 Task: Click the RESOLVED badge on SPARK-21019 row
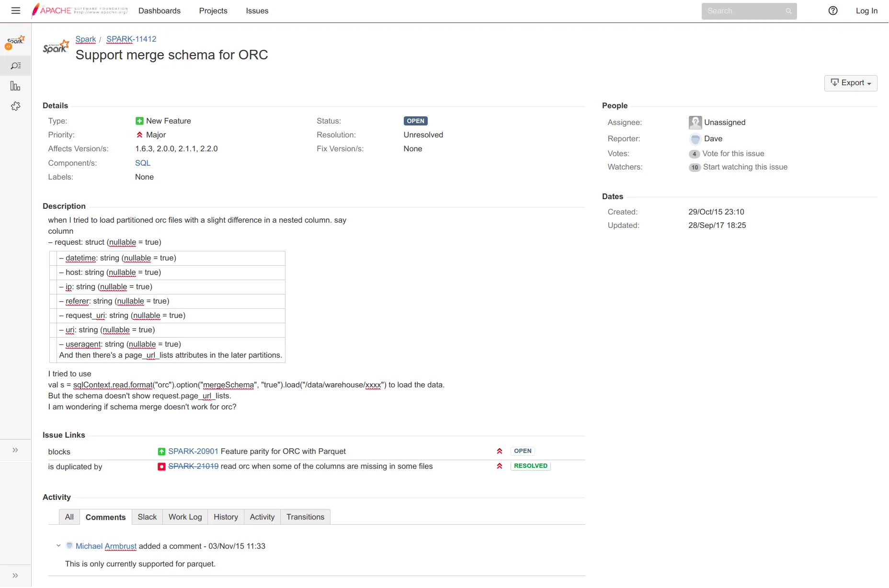(531, 466)
